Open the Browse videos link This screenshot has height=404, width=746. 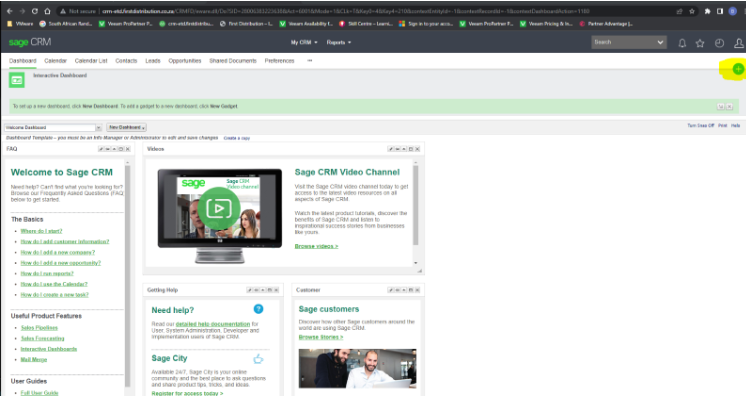pos(316,246)
